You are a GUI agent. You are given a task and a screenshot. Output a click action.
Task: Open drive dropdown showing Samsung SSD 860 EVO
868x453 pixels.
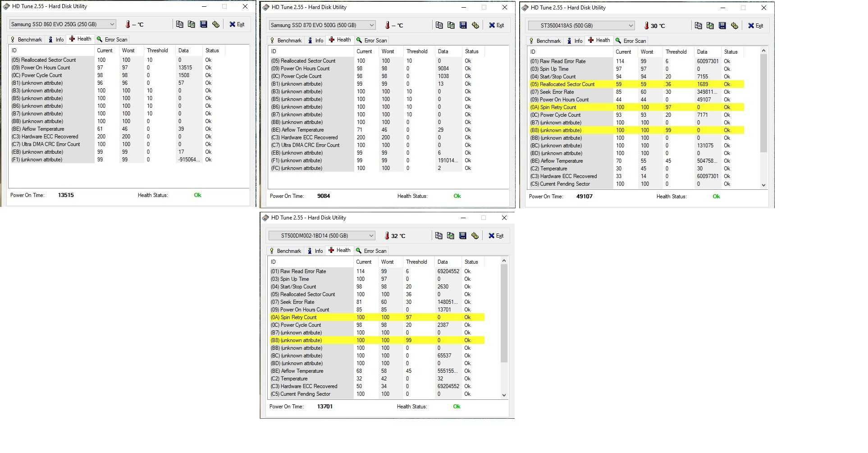[x=63, y=24]
